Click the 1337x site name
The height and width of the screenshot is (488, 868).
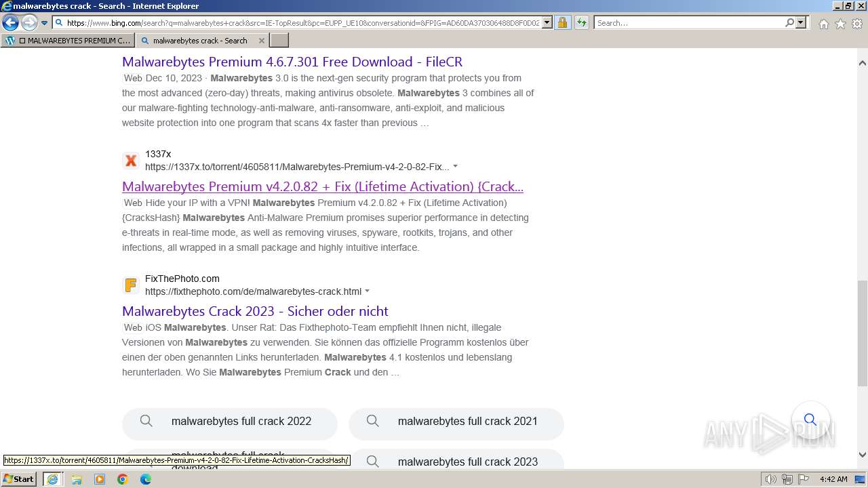click(158, 154)
